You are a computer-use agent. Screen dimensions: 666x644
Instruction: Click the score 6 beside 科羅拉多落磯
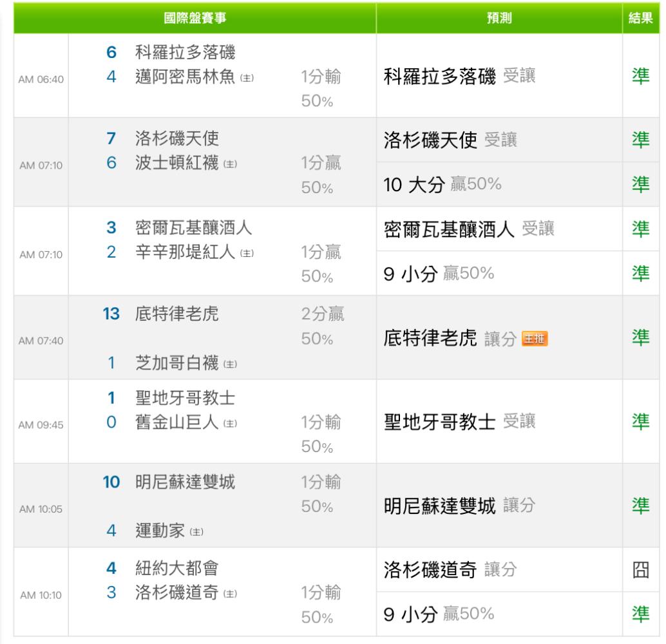click(111, 52)
